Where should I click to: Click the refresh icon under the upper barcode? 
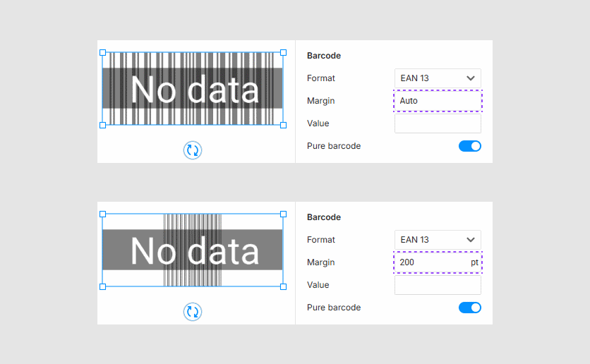(x=193, y=150)
